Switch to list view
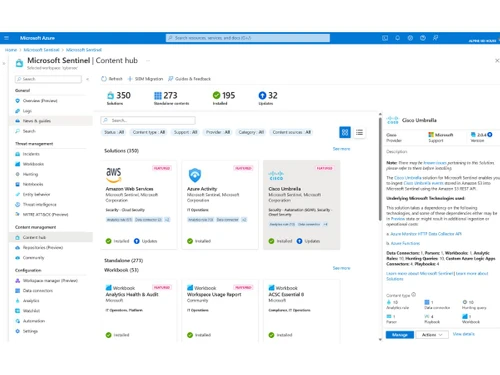The height and width of the screenshot is (375, 500). [359, 132]
